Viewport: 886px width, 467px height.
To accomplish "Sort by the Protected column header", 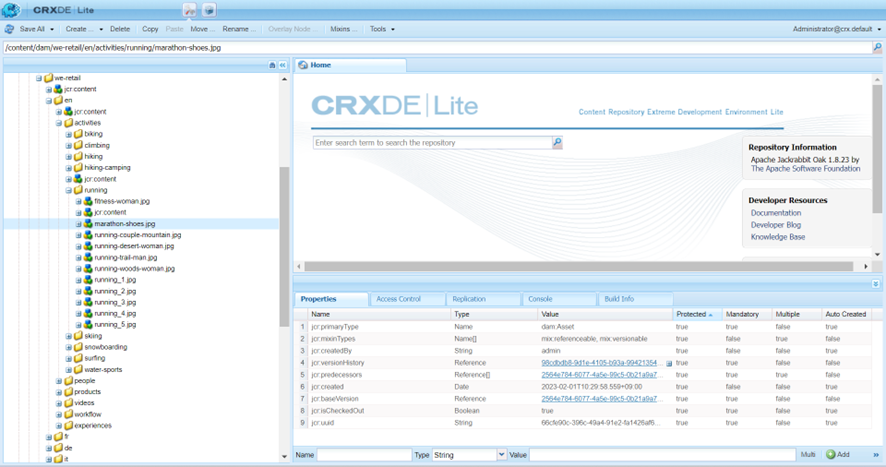I will [697, 314].
